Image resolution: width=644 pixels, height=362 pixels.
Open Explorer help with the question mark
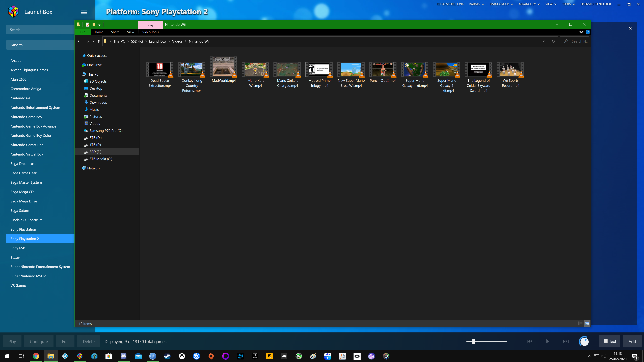(588, 32)
